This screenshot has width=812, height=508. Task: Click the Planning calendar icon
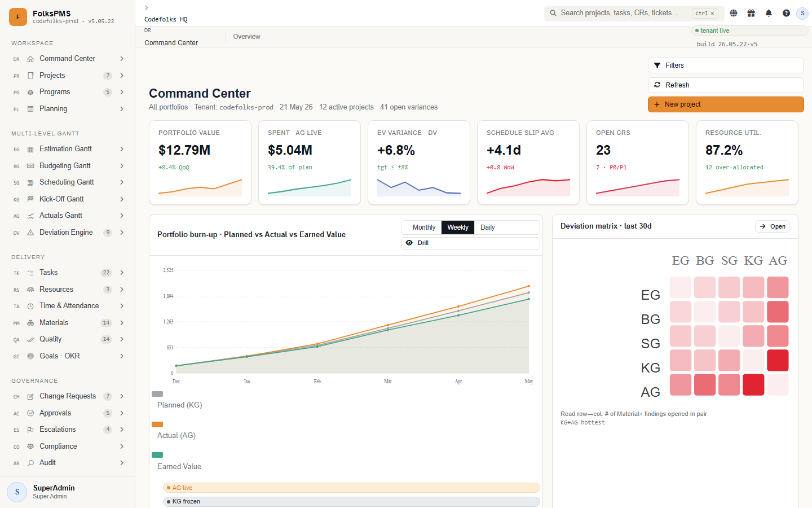click(30, 109)
